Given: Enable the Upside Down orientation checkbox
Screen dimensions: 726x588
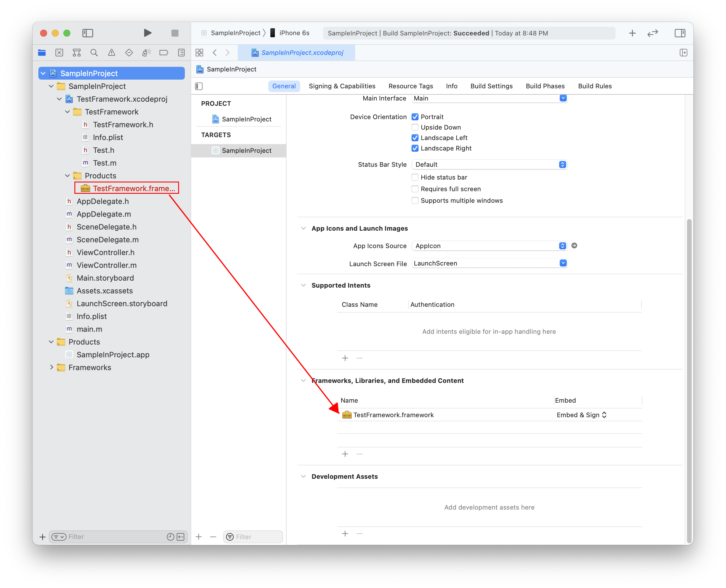Looking at the screenshot, I should coord(415,127).
